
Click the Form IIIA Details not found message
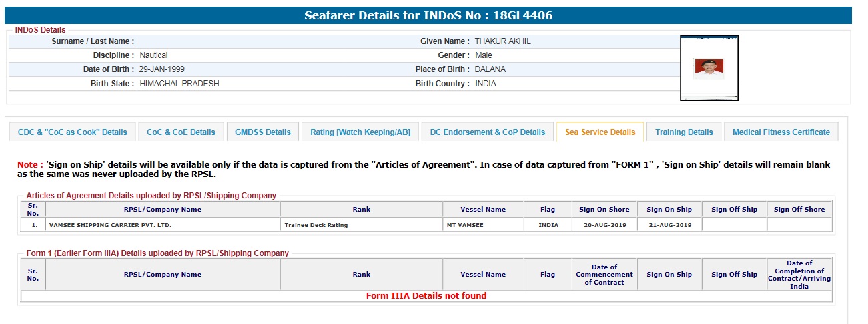coord(426,296)
